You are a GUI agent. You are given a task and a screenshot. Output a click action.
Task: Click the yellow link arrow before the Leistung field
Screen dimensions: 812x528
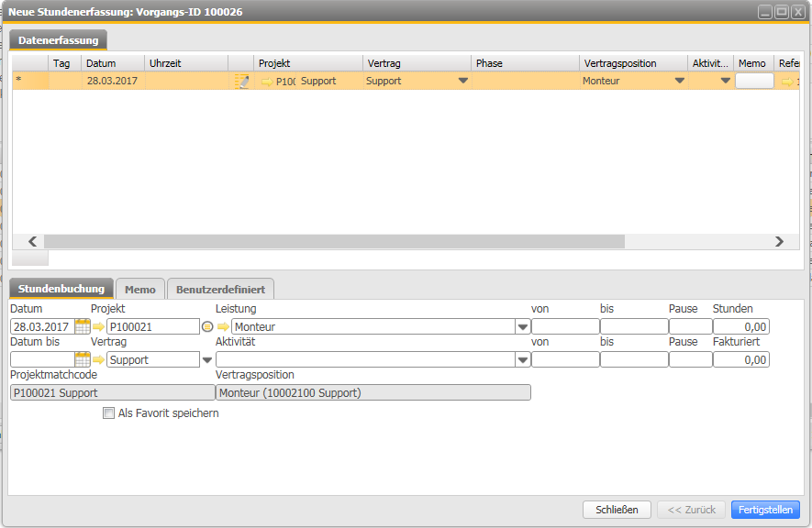coord(223,326)
